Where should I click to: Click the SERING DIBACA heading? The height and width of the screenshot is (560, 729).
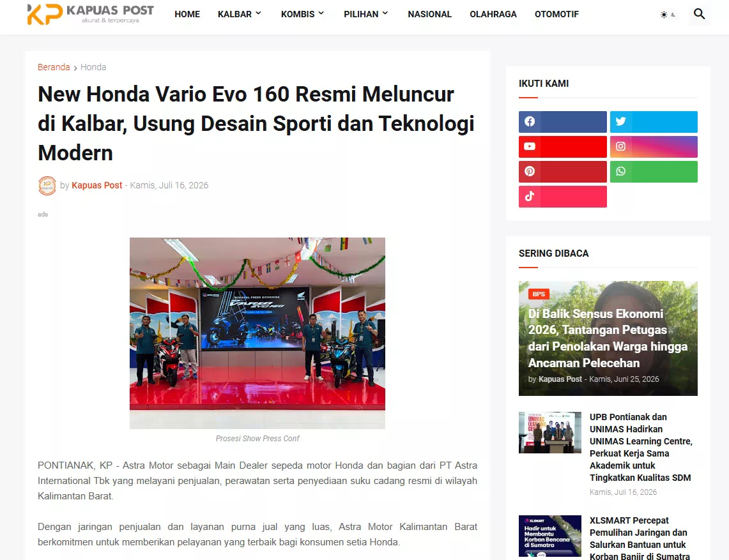[x=553, y=254]
